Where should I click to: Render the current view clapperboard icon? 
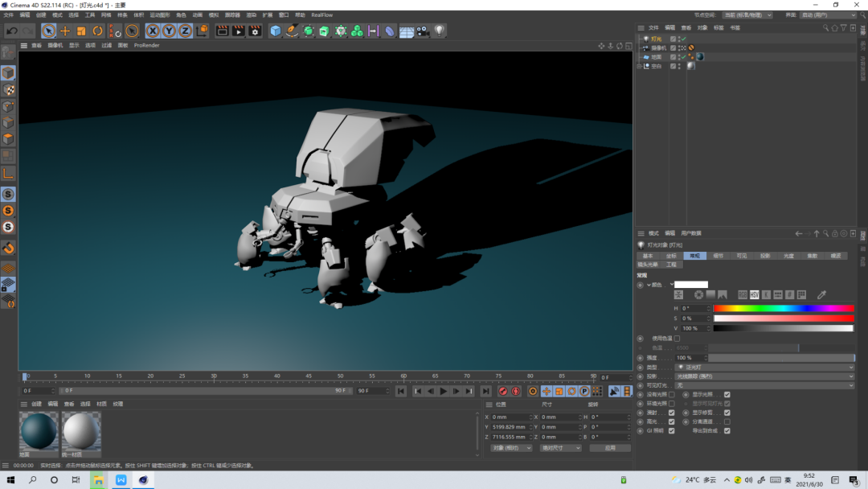coord(222,31)
